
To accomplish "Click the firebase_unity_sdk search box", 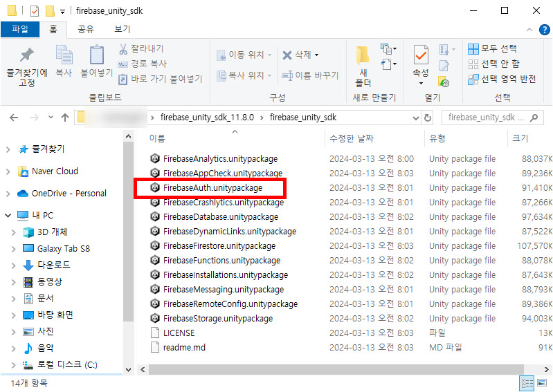I will (492, 118).
